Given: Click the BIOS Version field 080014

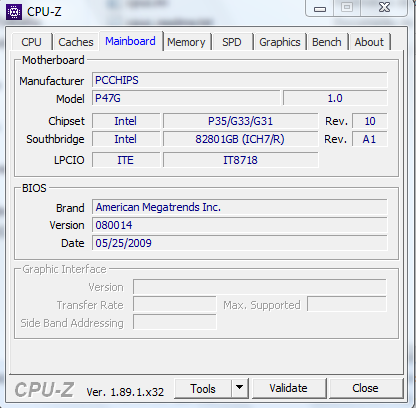Looking at the screenshot, I should tap(240, 225).
